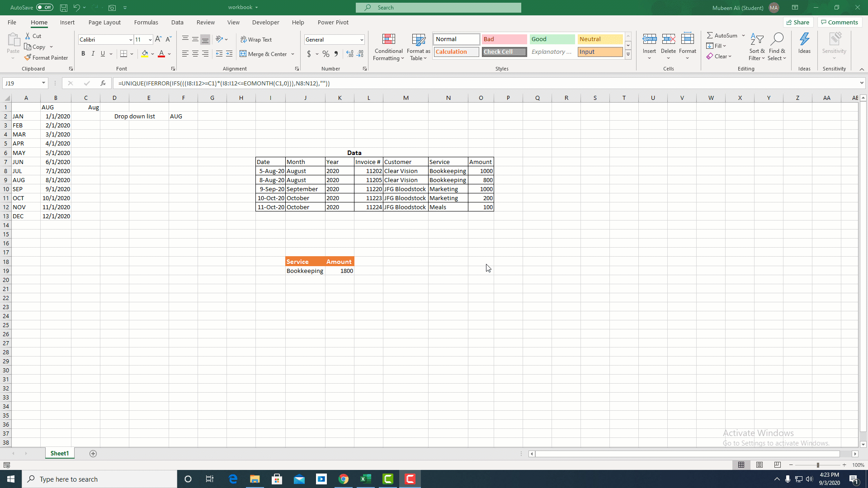This screenshot has width=868, height=488.
Task: Toggle AutoSave switch
Action: 44,8
